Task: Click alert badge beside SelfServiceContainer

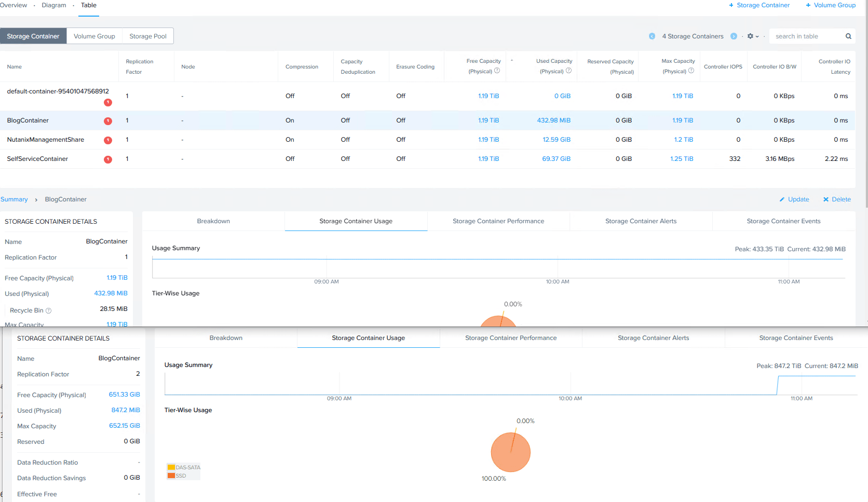Action: click(x=108, y=159)
